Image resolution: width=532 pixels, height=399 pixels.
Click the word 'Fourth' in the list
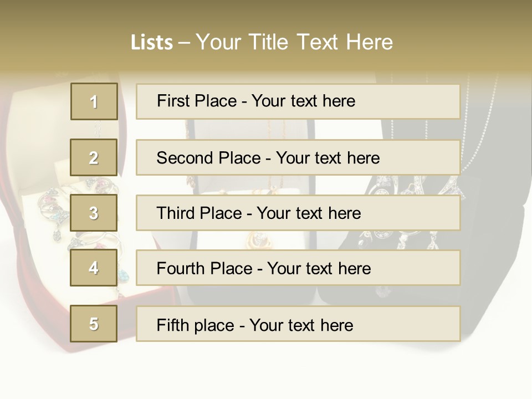pyautogui.click(x=181, y=268)
